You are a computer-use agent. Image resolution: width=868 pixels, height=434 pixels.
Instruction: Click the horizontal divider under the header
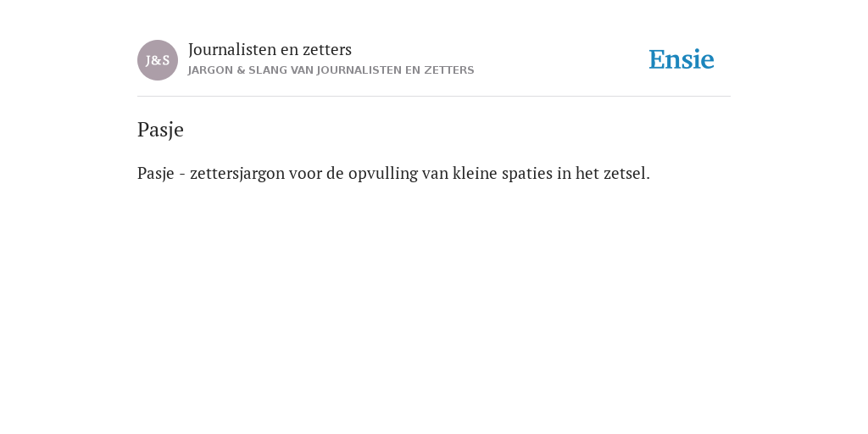click(434, 97)
